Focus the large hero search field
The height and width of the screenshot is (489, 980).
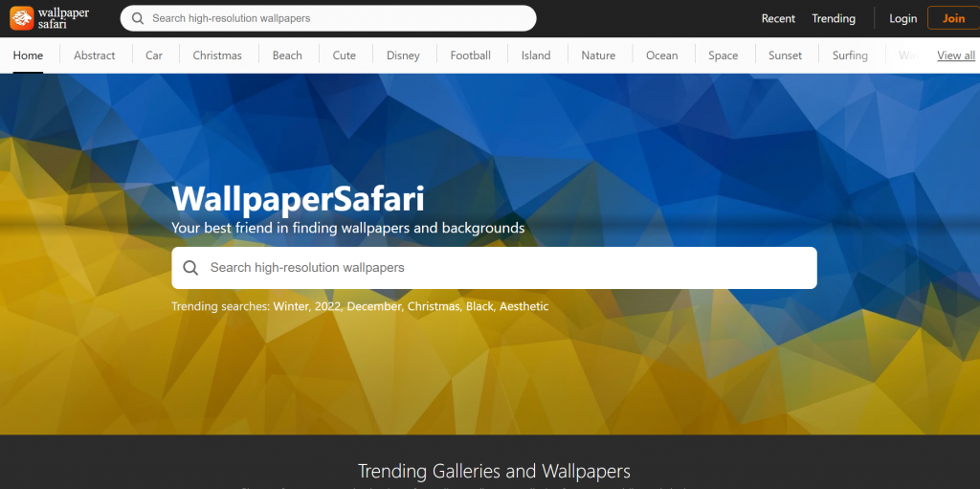tap(494, 268)
